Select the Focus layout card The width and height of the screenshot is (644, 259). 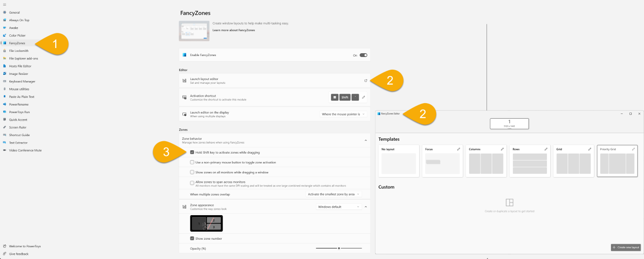[x=443, y=161]
